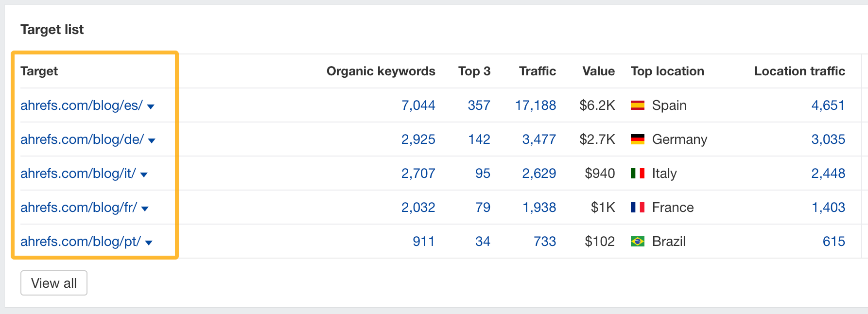Open the ahrefs.com/blog/pt/ target link

pos(80,242)
